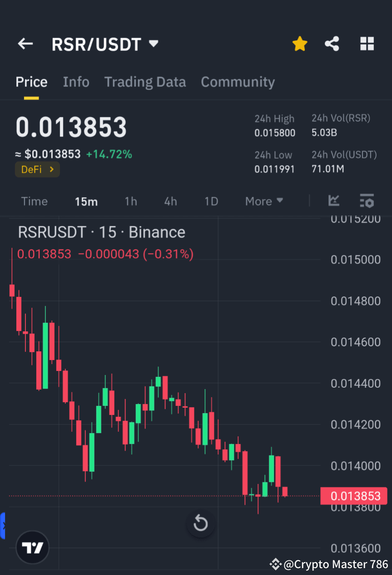Open the Community tab
This screenshot has width=392, height=575.
[x=238, y=82]
